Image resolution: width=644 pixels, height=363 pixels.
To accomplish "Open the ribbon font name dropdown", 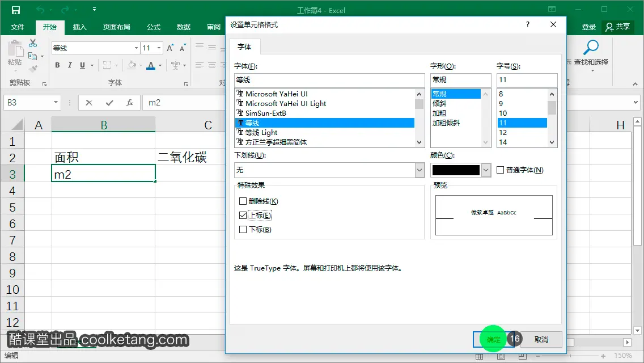I will pyautogui.click(x=137, y=48).
